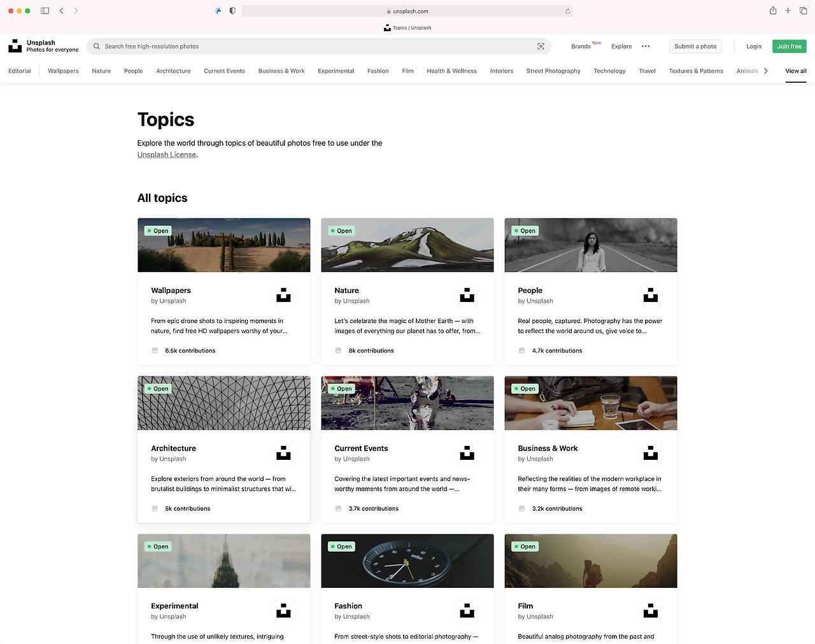Open the Safari share icon
The width and height of the screenshot is (815, 644).
point(773,10)
